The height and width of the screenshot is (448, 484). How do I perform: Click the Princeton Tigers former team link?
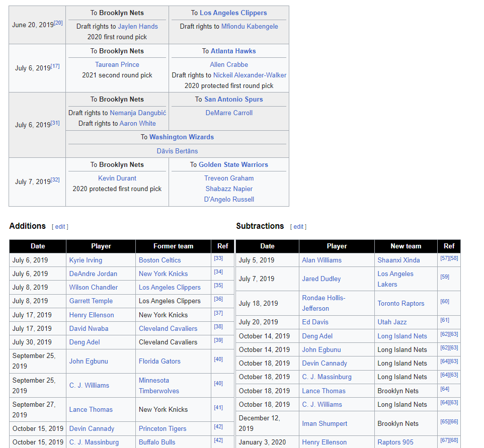163,428
